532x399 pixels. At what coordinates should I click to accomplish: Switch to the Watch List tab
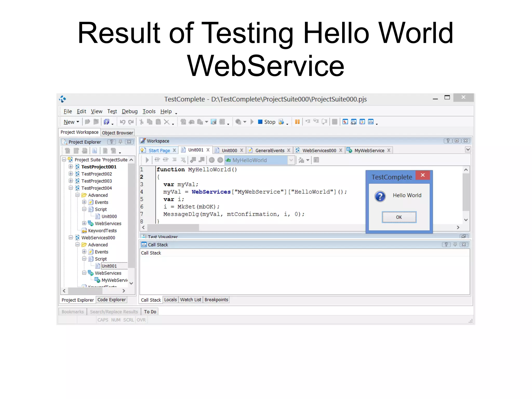(191, 300)
